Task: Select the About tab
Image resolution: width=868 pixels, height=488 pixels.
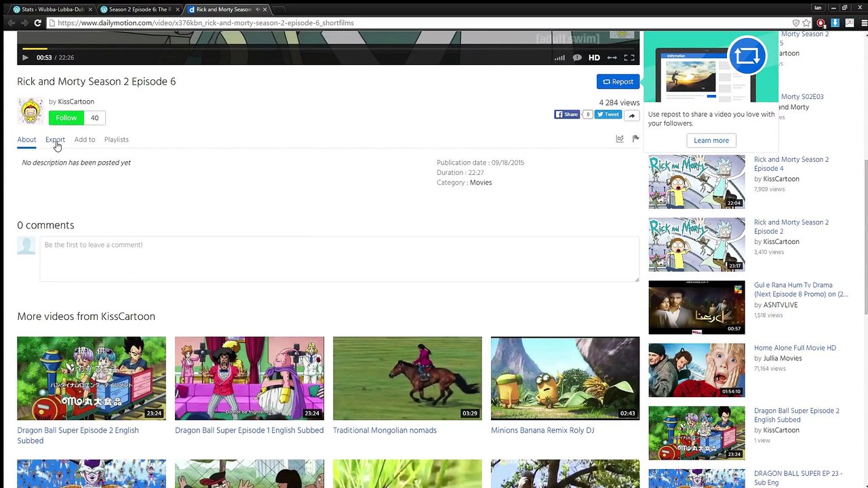Action: (x=26, y=140)
